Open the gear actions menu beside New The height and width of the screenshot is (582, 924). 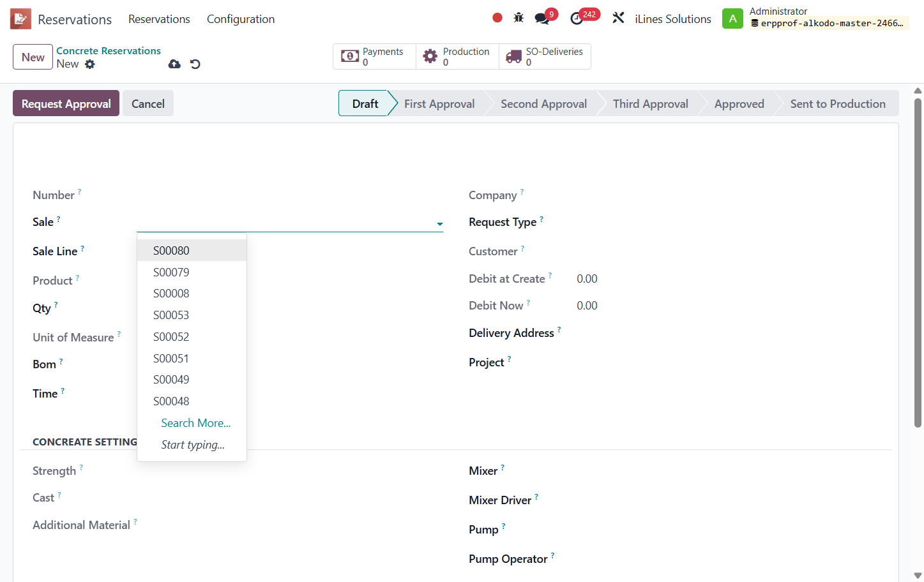point(90,64)
